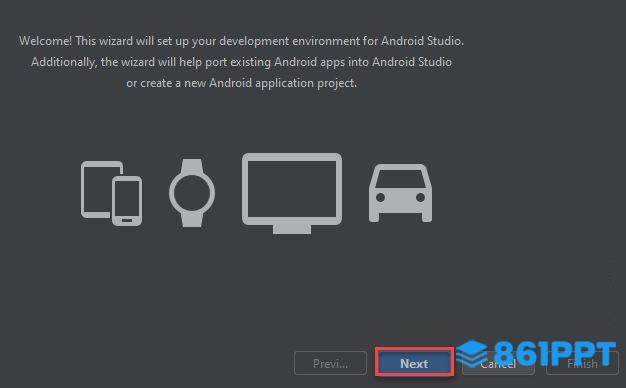Viewport: 626px width, 388px height.
Task: Click the line starting "Welcome! This wizard will set up"
Action: (242, 41)
